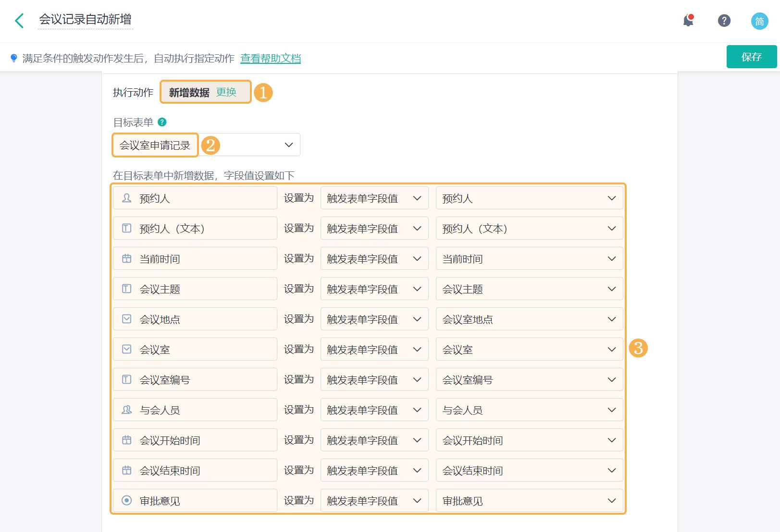Click the member icon beside 预约人 field
The image size is (780, 532).
click(126, 197)
